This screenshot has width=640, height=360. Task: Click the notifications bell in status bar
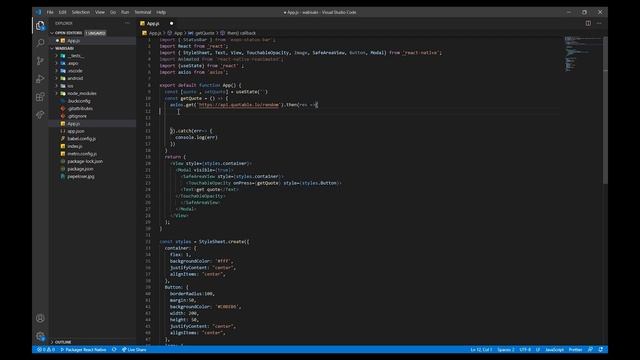601,350
